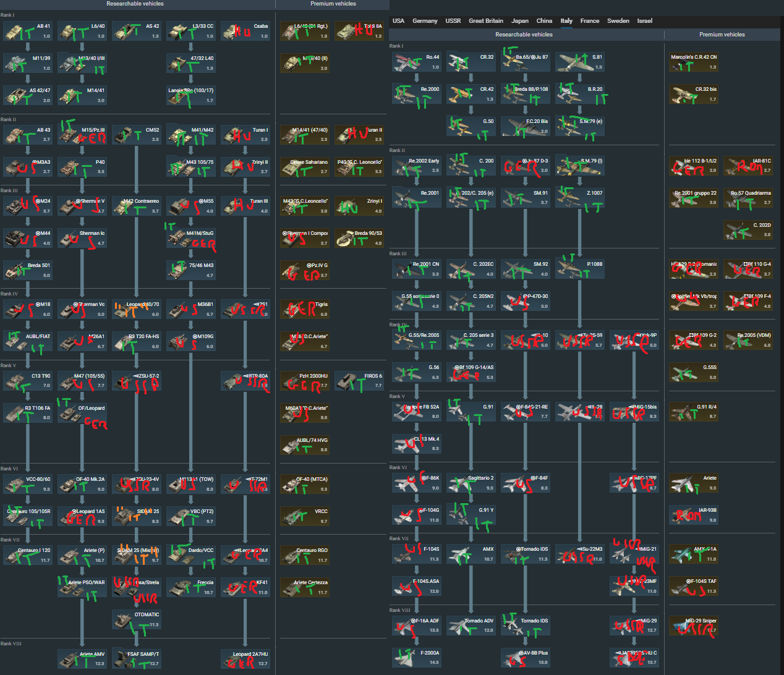The height and width of the screenshot is (675, 784).
Task: Select the L6/40 light tank
Action: [82, 31]
